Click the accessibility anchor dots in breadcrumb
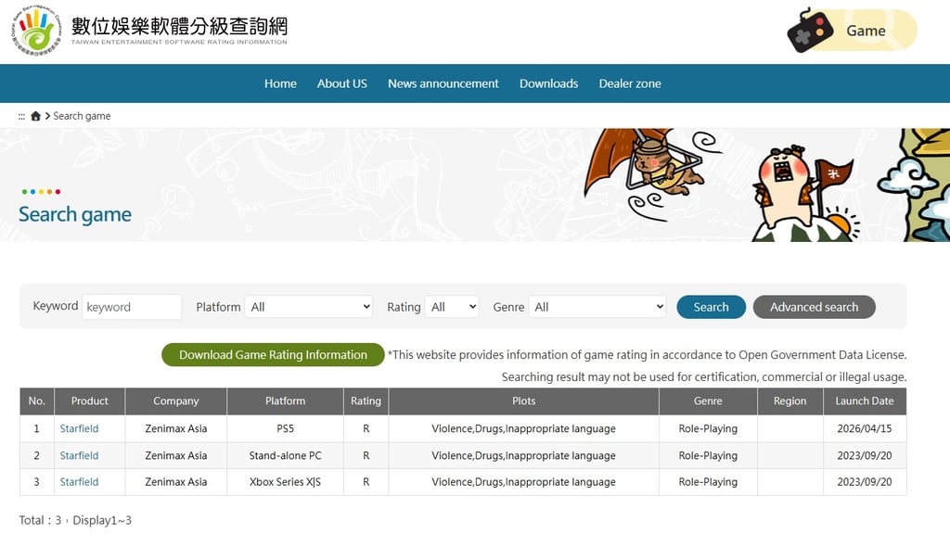950x560 pixels. point(22,116)
